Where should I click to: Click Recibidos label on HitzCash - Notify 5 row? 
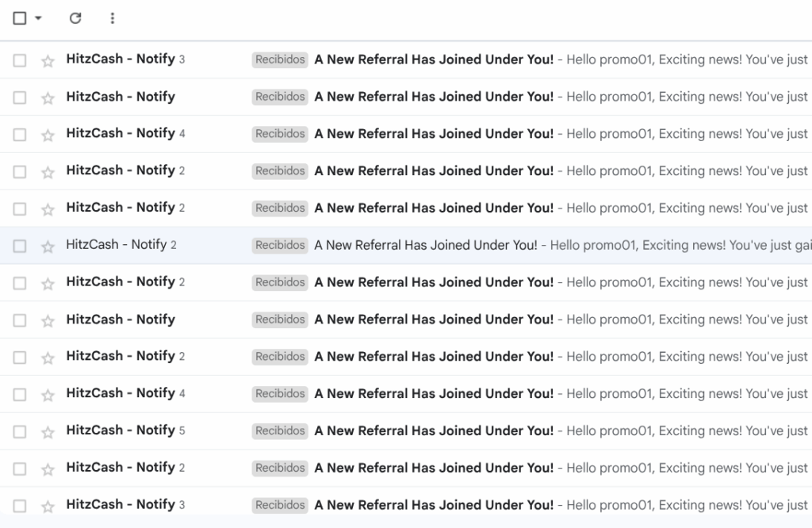point(280,431)
